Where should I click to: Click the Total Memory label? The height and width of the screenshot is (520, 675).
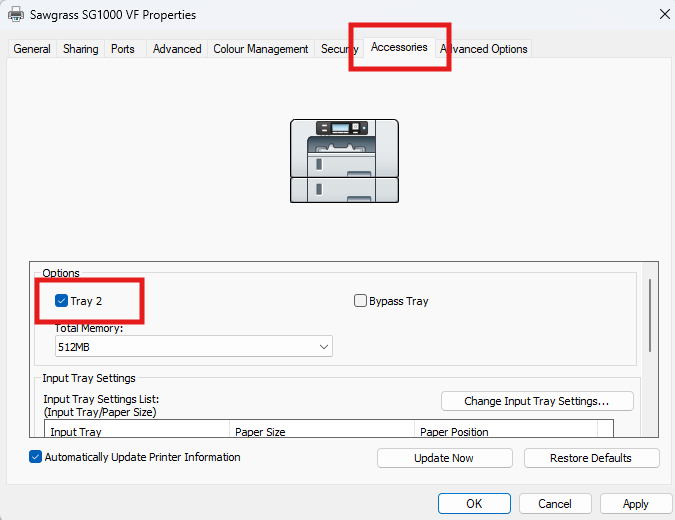point(89,328)
